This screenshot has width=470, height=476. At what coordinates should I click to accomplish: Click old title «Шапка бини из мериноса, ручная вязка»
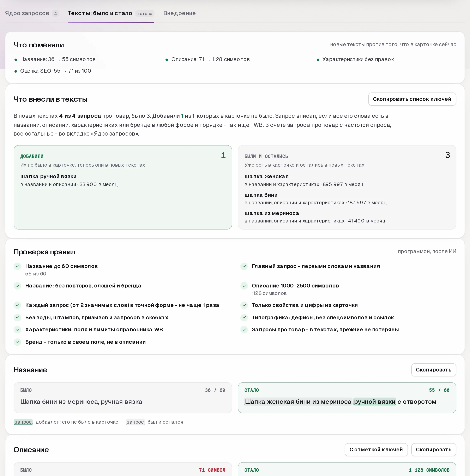pos(81,401)
